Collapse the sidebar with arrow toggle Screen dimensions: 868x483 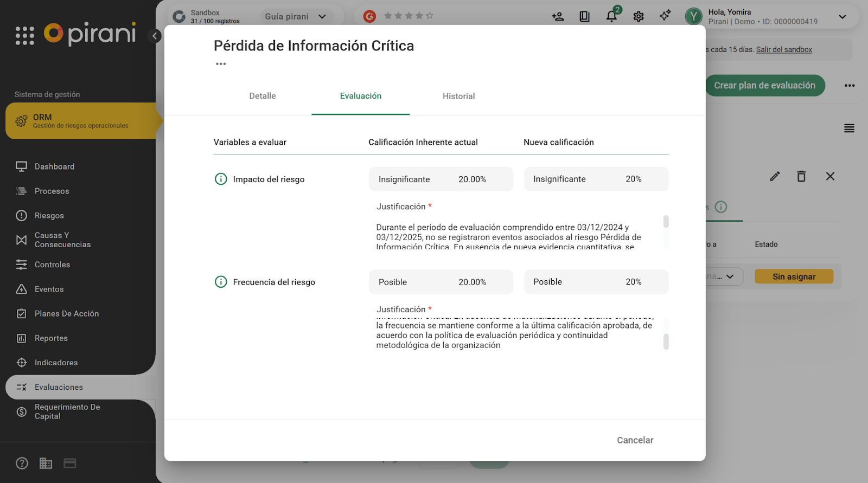[155, 36]
